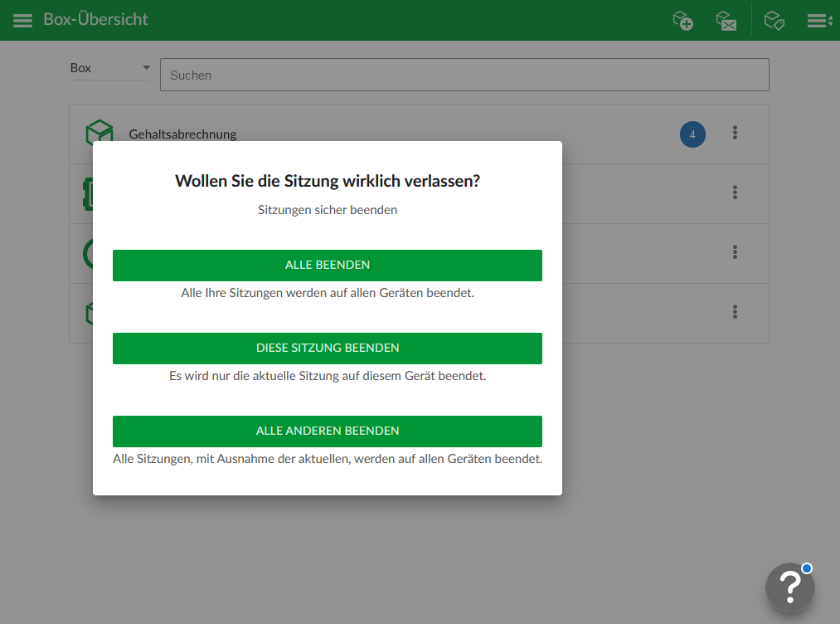The height and width of the screenshot is (624, 840).
Task: Click the Box-Übersicht page title
Action: pyautogui.click(x=95, y=19)
